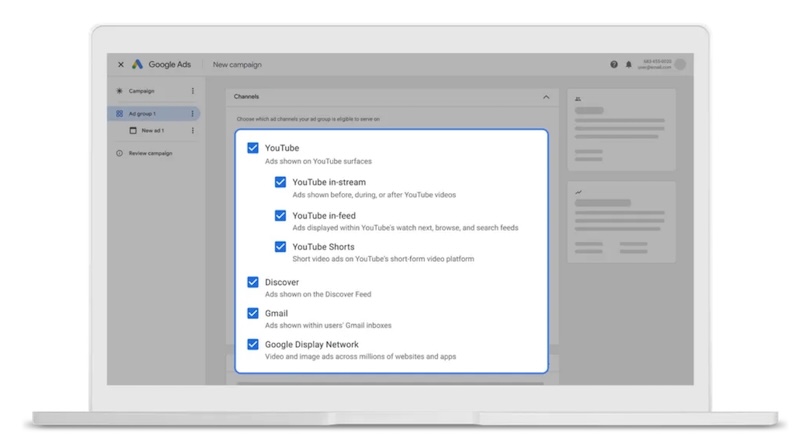Image resolution: width=800 pixels, height=444 pixels.
Task: Click the Review campaign icon
Action: [x=119, y=153]
